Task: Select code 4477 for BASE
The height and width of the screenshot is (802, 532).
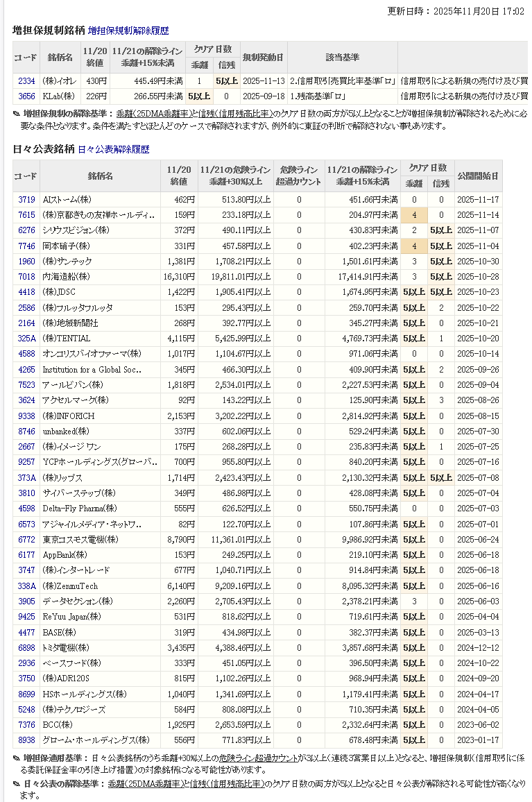Action: pyautogui.click(x=26, y=633)
